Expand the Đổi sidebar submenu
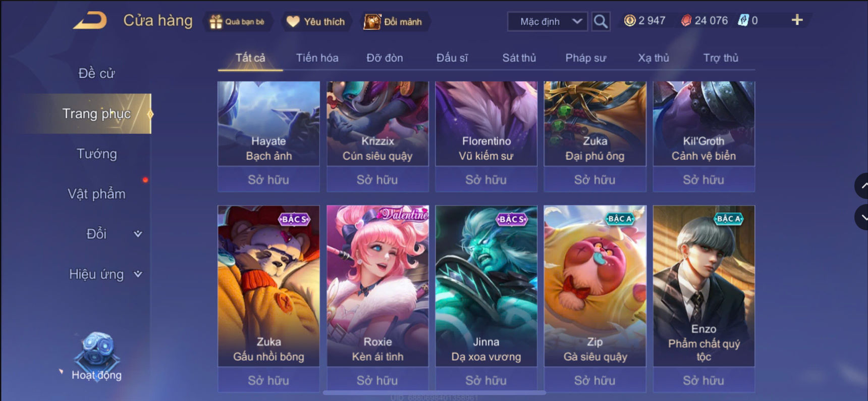Viewport: 868px width, 401px height. click(x=137, y=234)
